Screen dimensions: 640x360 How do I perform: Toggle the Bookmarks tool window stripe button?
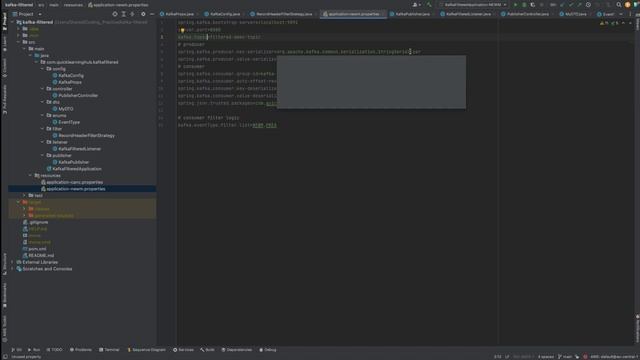tap(4, 296)
